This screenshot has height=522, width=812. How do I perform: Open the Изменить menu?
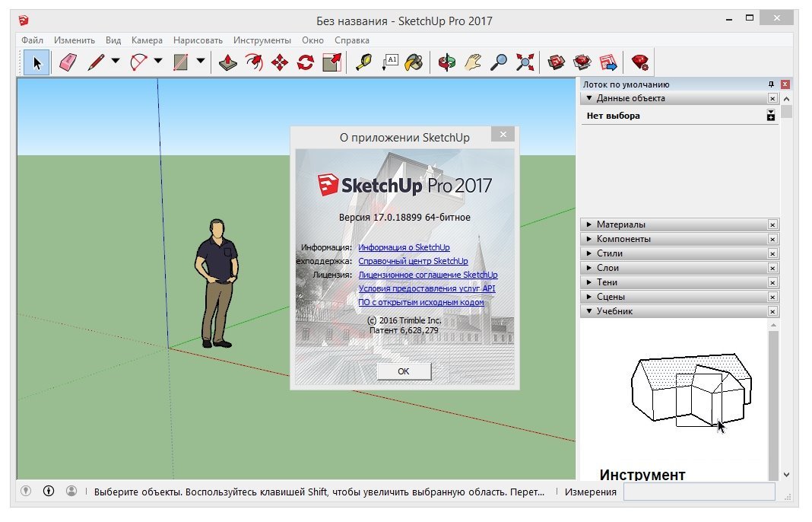(x=75, y=40)
